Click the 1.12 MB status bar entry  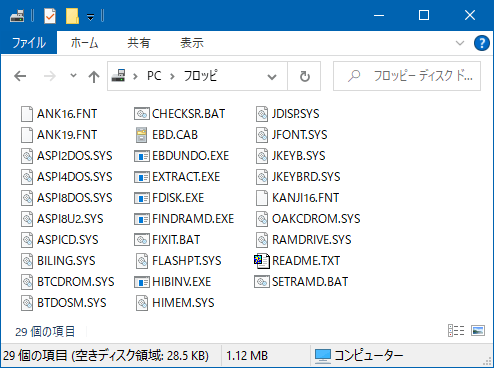pyautogui.click(x=247, y=356)
